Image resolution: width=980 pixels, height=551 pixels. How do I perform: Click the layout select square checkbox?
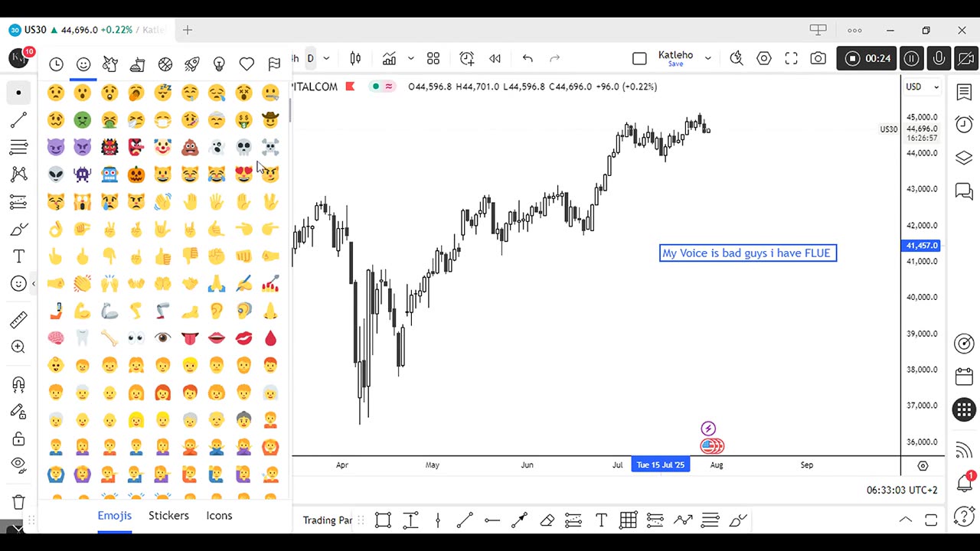pos(639,58)
